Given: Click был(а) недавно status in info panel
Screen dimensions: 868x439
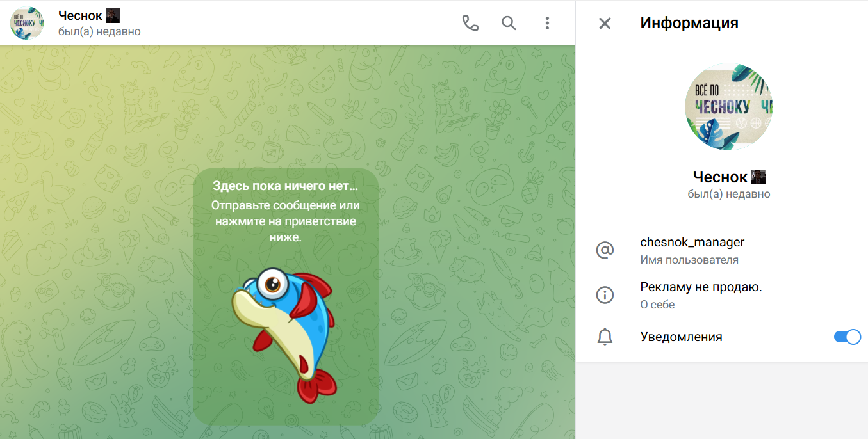Looking at the screenshot, I should [x=728, y=194].
